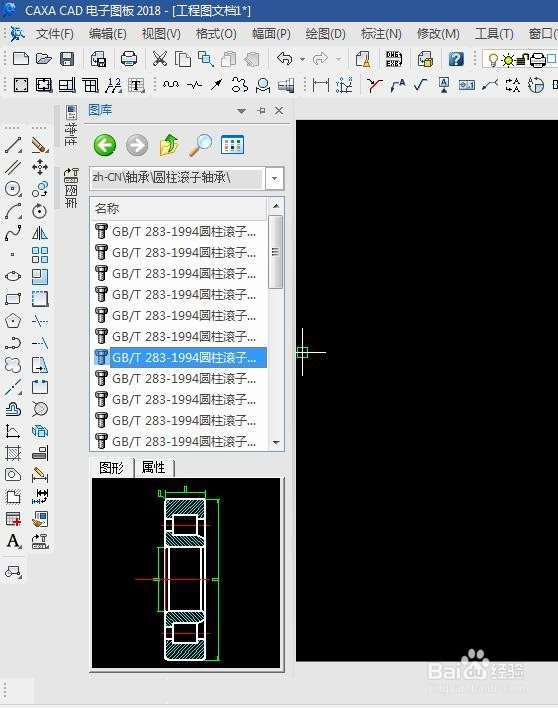Open the 视图(V) menu

161,34
